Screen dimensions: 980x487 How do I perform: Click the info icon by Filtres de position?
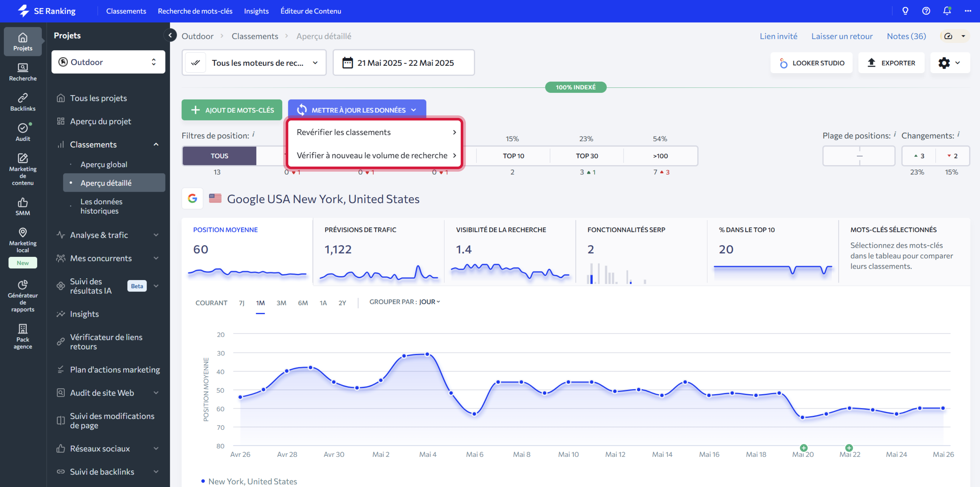(x=253, y=134)
